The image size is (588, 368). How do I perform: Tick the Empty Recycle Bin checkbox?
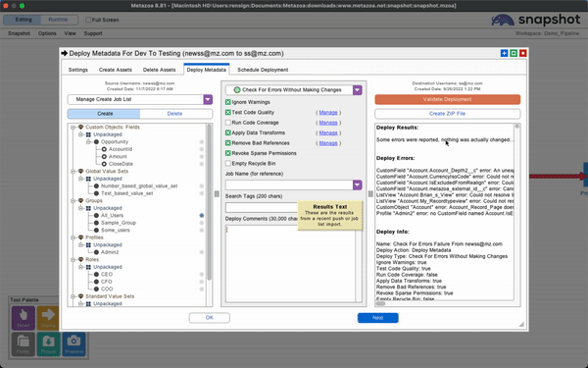click(x=228, y=163)
